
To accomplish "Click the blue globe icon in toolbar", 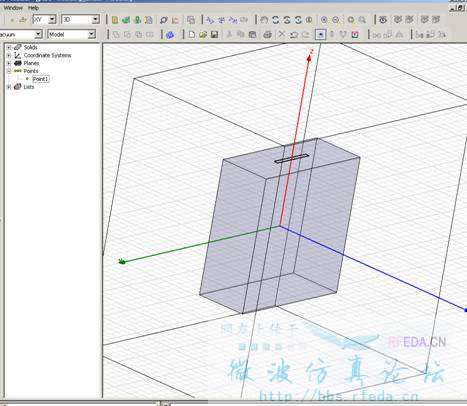I will (x=170, y=35).
